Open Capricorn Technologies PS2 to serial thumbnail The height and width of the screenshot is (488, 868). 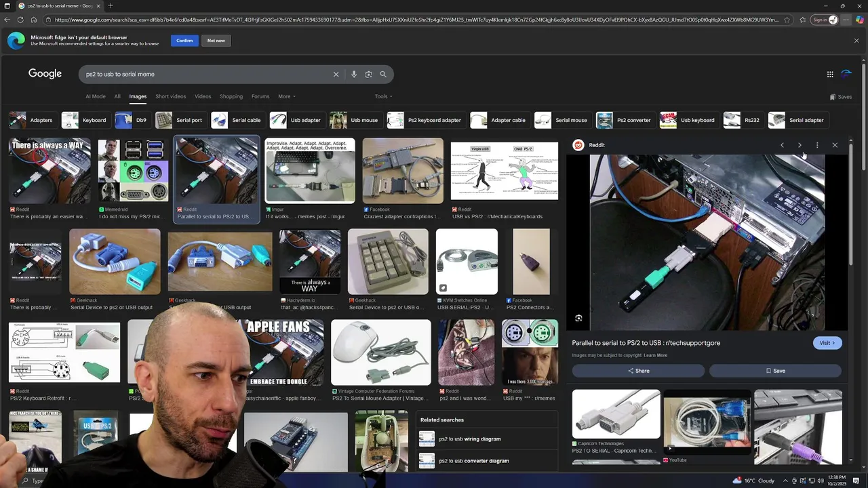click(x=616, y=415)
